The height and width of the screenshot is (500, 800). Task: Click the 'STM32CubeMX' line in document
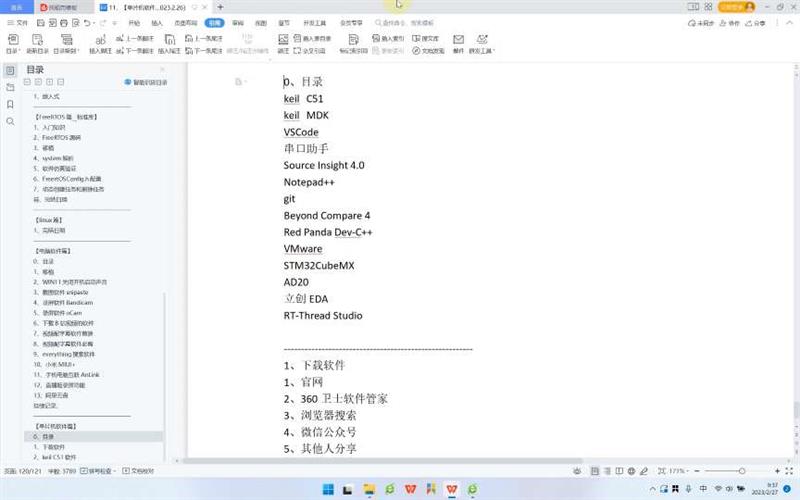click(x=319, y=265)
